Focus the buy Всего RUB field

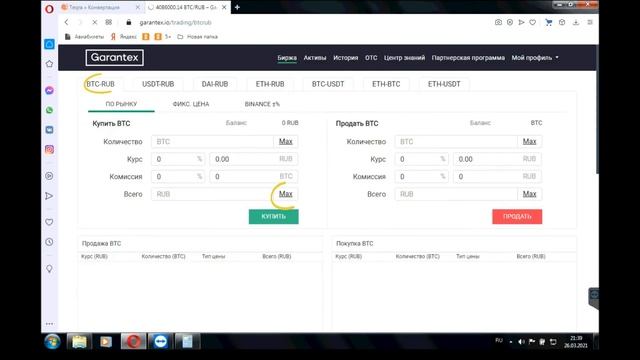click(212, 194)
